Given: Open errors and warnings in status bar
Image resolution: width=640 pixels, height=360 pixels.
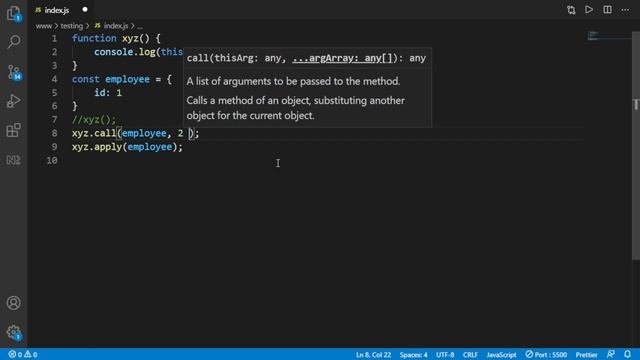Looking at the screenshot, I should [23, 354].
